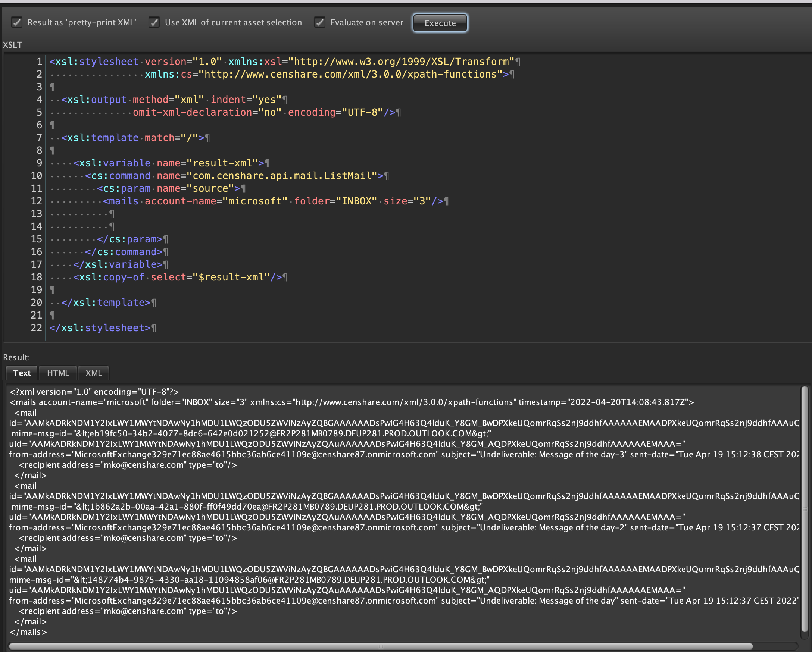Uncheck 'Evaluate on server'
The height and width of the screenshot is (652, 812).
click(320, 23)
